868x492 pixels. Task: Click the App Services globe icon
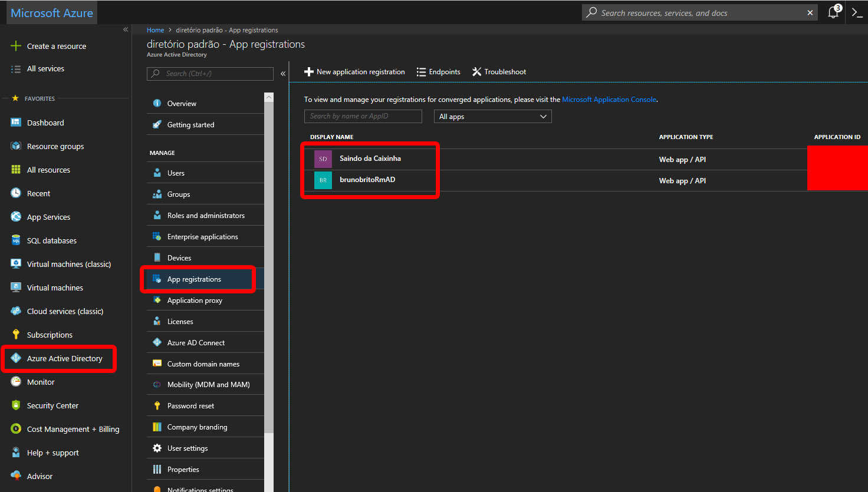coord(16,217)
